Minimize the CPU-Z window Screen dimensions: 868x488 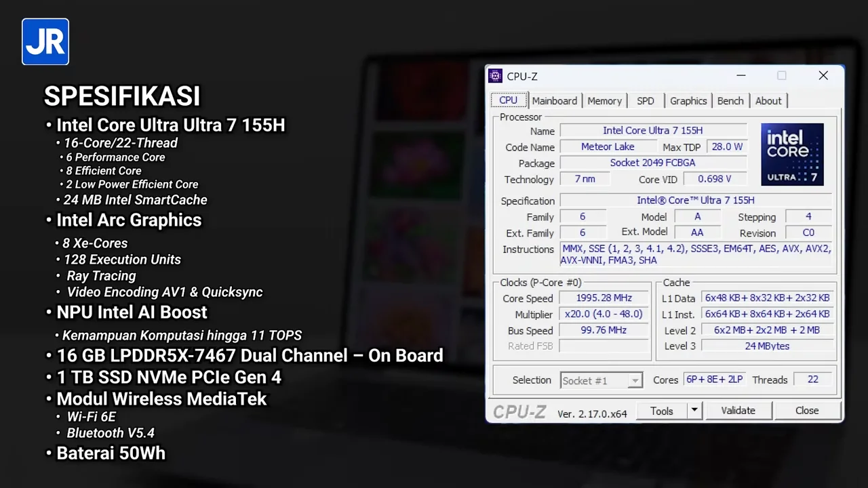tap(741, 76)
